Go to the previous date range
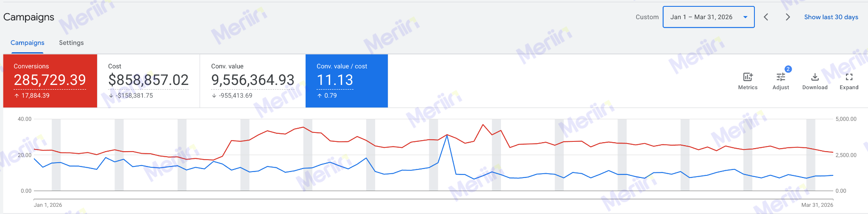Image resolution: width=868 pixels, height=214 pixels. (766, 17)
